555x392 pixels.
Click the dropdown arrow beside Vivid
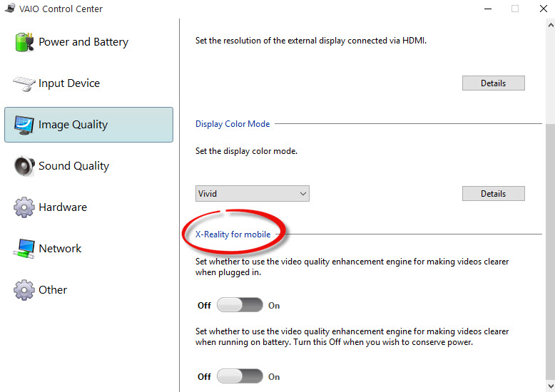302,194
